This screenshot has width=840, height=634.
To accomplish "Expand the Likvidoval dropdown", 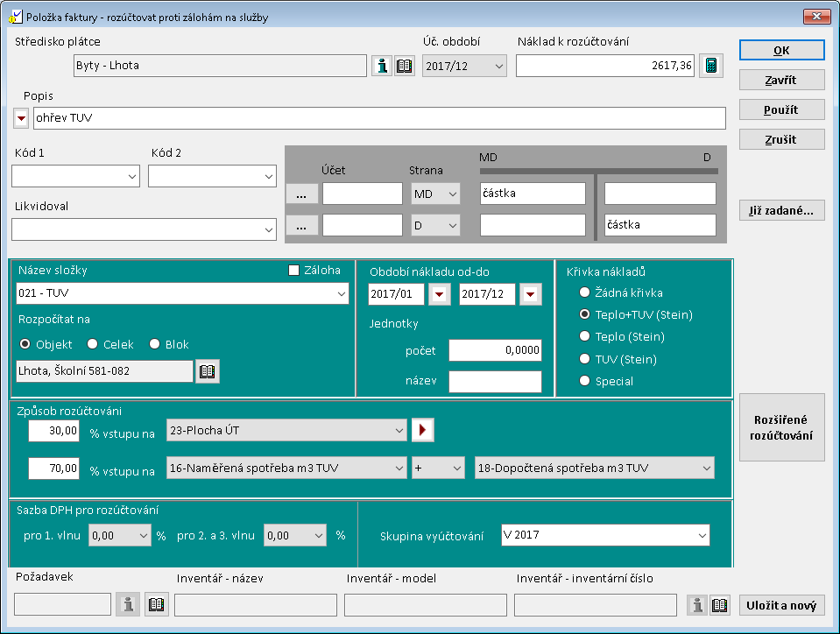I will 267,229.
